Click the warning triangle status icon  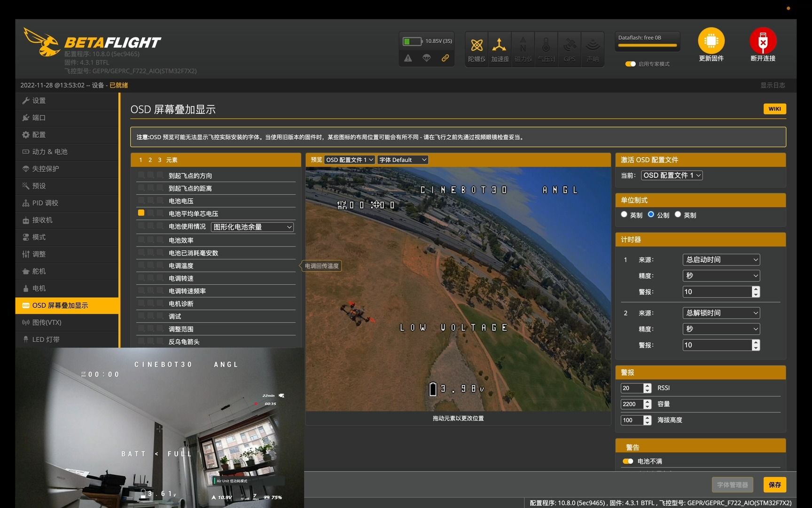(408, 58)
